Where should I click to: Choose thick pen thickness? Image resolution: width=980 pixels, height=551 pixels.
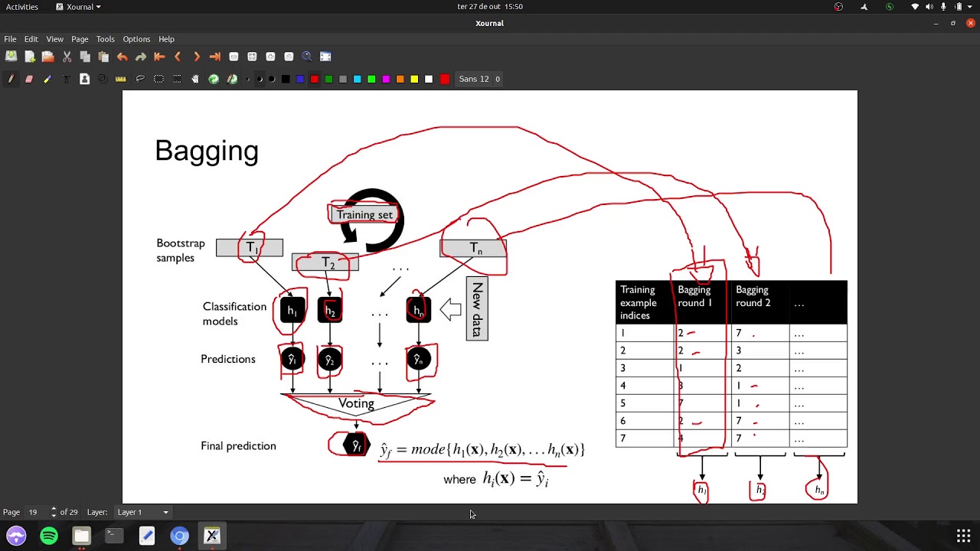coord(272,79)
